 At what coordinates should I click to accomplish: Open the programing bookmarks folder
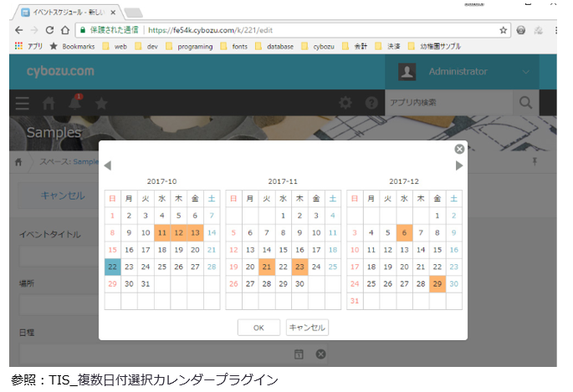click(189, 46)
